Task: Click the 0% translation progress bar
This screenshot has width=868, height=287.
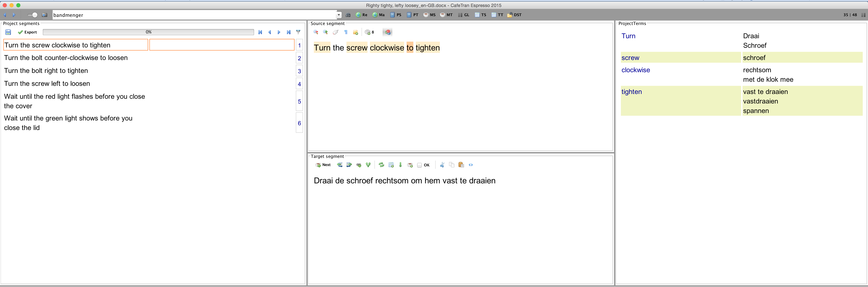Action: point(148,32)
